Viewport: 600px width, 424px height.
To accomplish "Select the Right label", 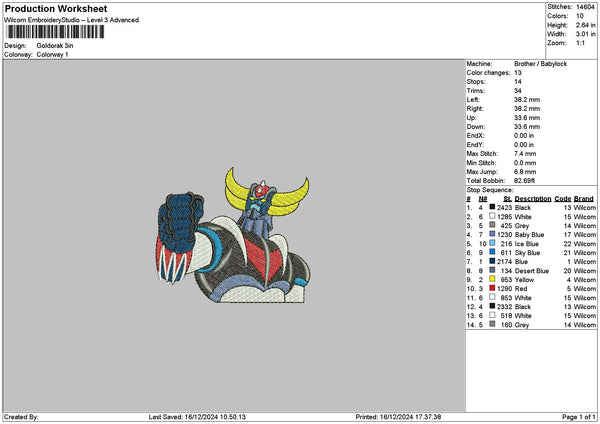I will 475,109.
